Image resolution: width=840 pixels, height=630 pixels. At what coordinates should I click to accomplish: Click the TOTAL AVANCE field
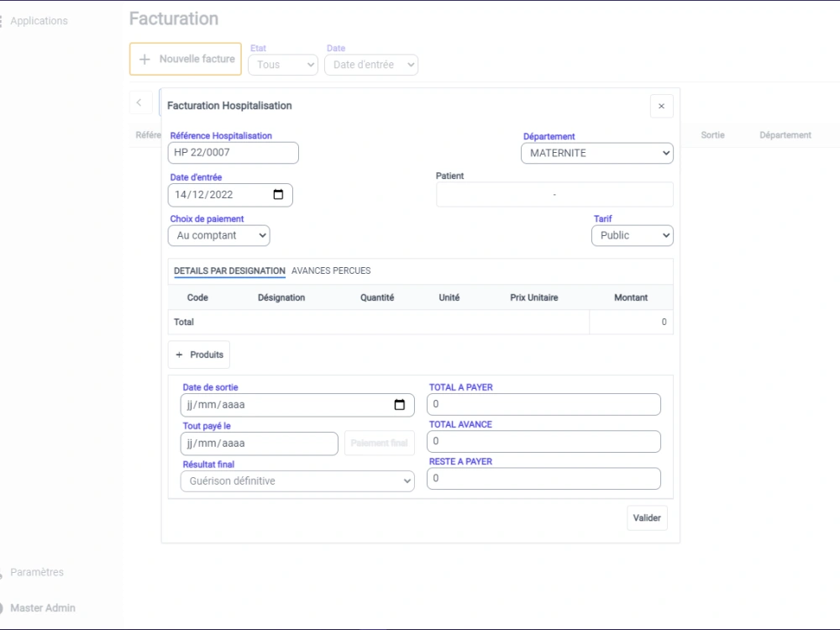[543, 442]
